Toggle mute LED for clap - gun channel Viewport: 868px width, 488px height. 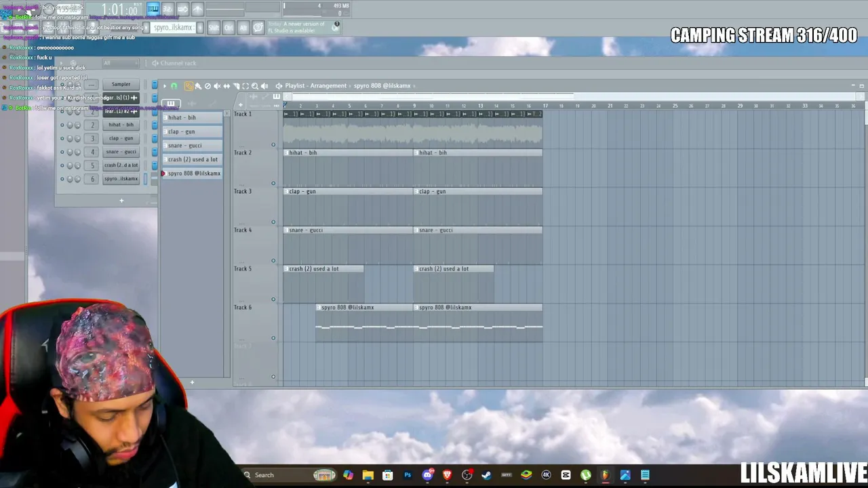coord(62,138)
